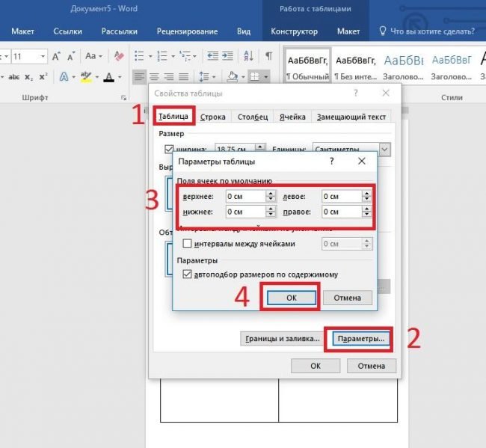486x448 pixels.
Task: Click the show paragraph marks (¶) icon
Action: pyautogui.click(x=268, y=57)
